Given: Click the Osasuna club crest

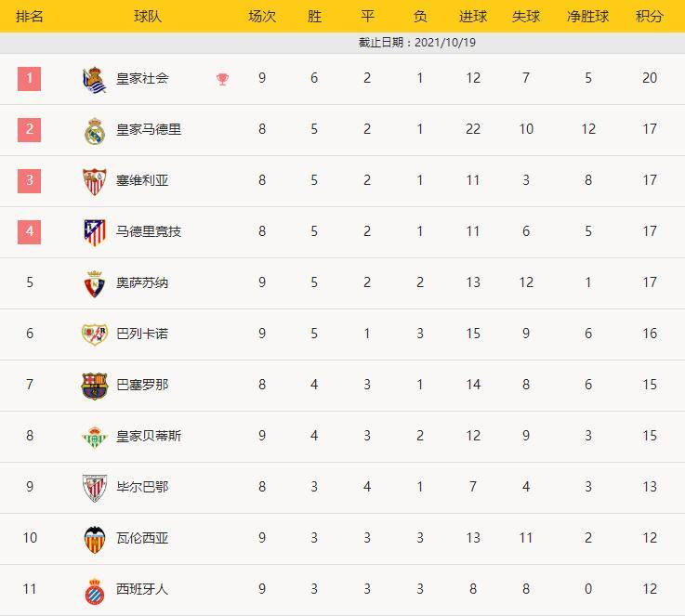Looking at the screenshot, I should (x=95, y=283).
